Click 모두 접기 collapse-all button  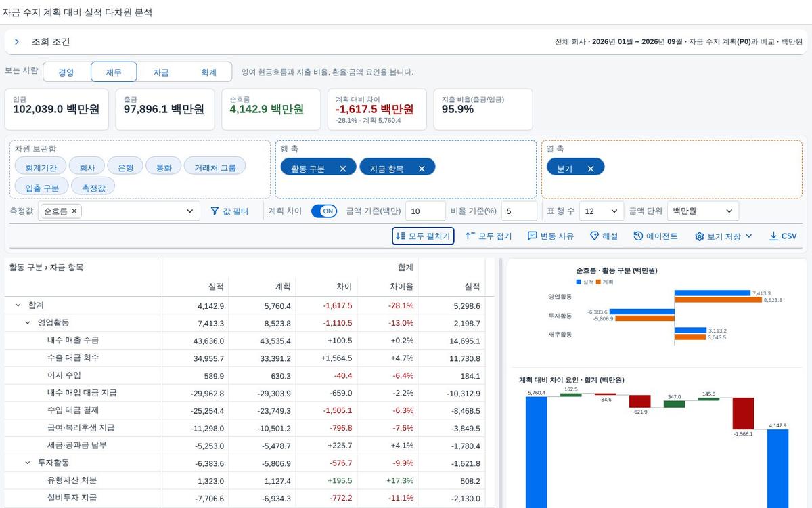point(488,236)
